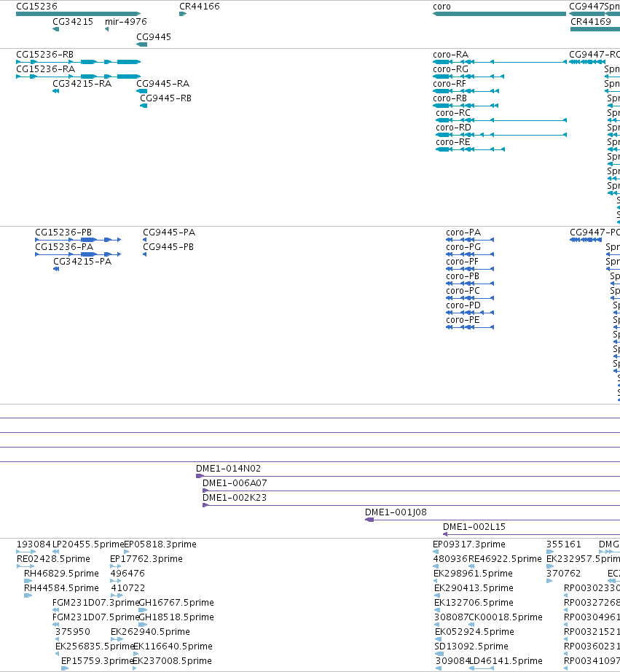Select protein label CG15236-PB
This screenshot has width=620, height=672.
click(63, 233)
